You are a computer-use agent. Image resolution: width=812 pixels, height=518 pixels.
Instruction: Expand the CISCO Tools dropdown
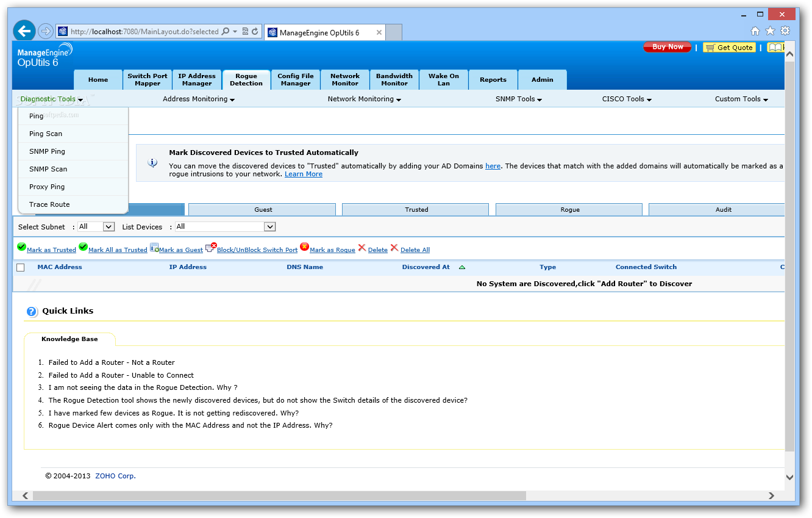(x=627, y=99)
